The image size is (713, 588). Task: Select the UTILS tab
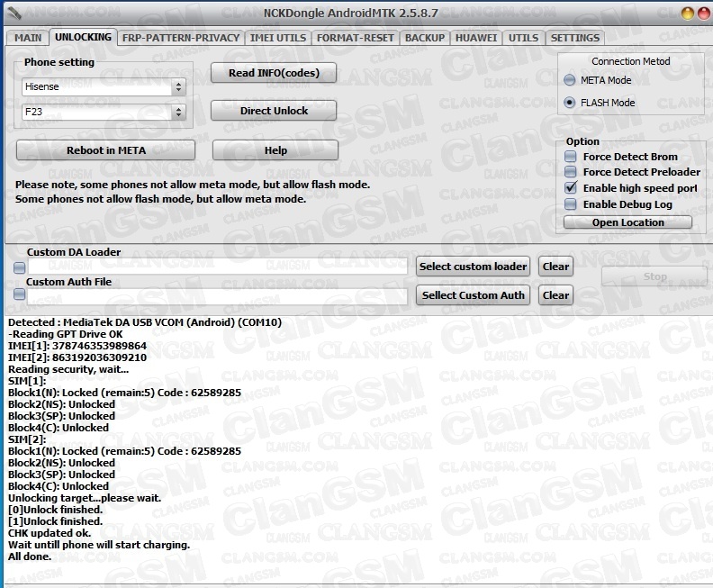click(523, 38)
